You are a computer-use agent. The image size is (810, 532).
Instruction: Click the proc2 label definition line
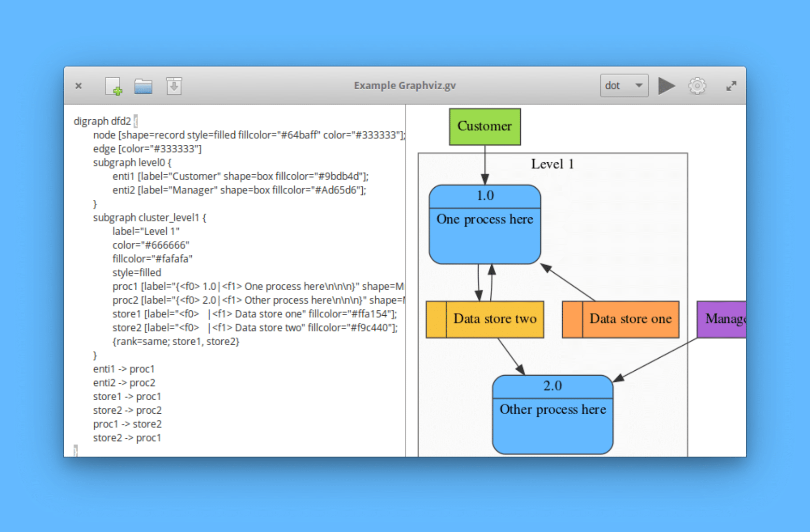pos(258,300)
